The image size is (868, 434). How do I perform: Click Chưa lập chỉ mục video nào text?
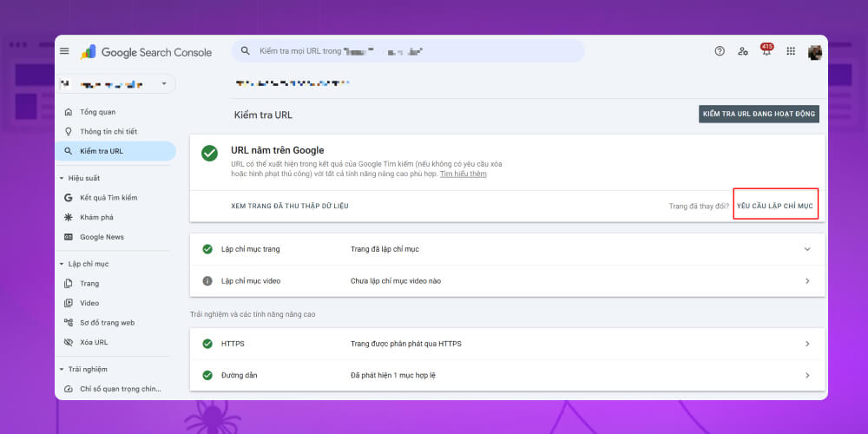(x=396, y=280)
